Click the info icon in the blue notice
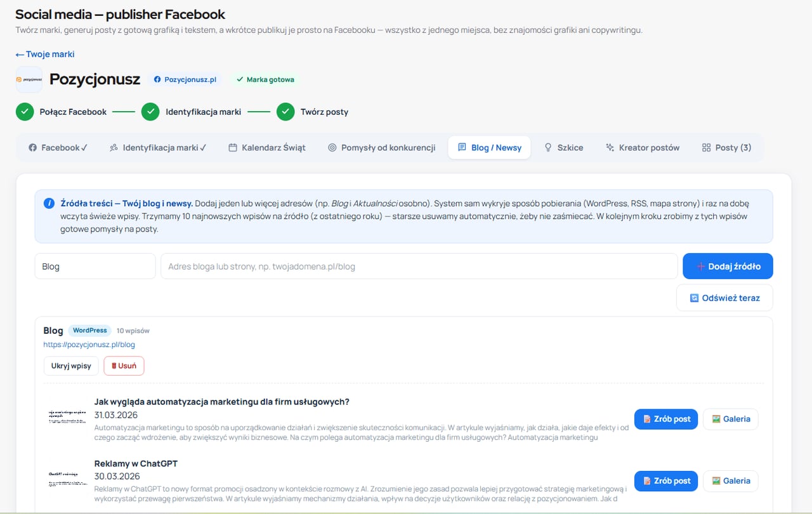The image size is (812, 514). click(49, 204)
